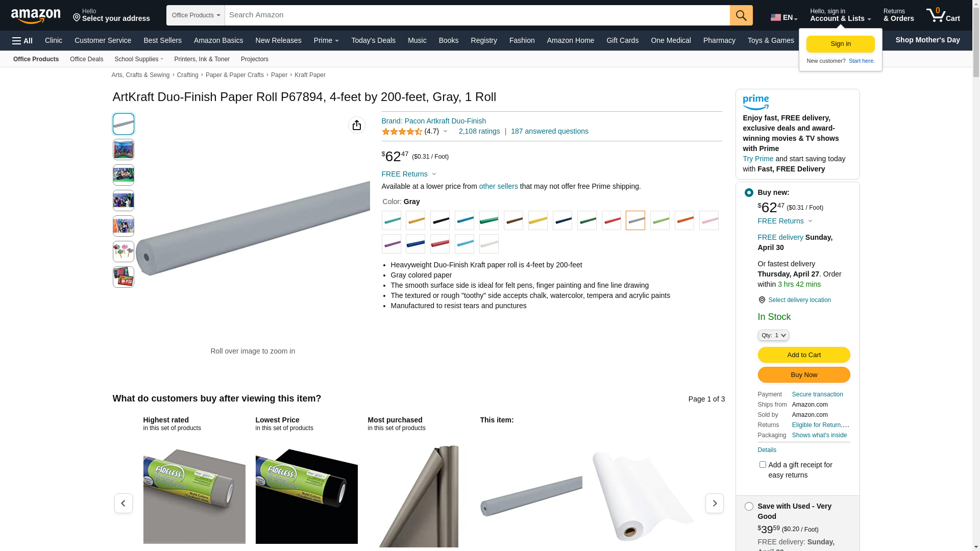Open the Qty quantity dropdown
The height and width of the screenshot is (551, 980).
[x=773, y=335]
